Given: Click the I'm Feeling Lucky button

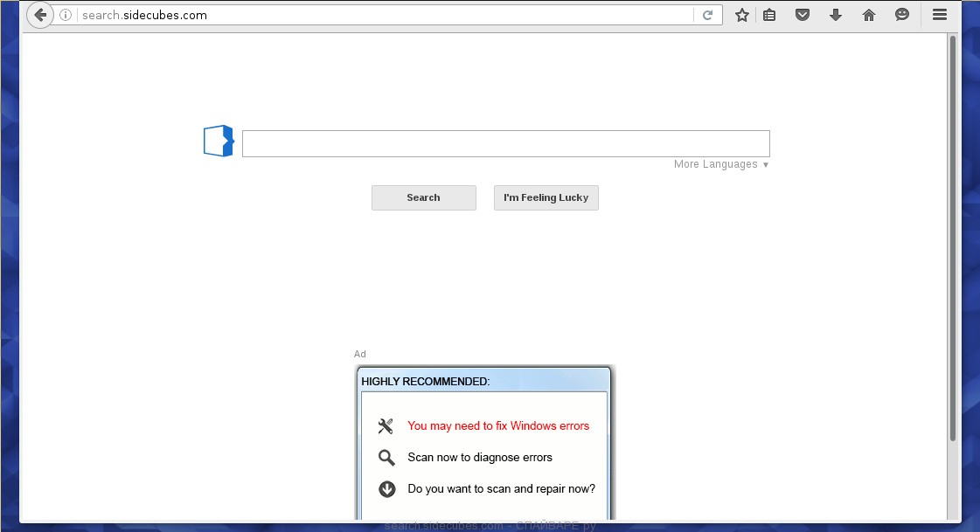Looking at the screenshot, I should pyautogui.click(x=546, y=197).
